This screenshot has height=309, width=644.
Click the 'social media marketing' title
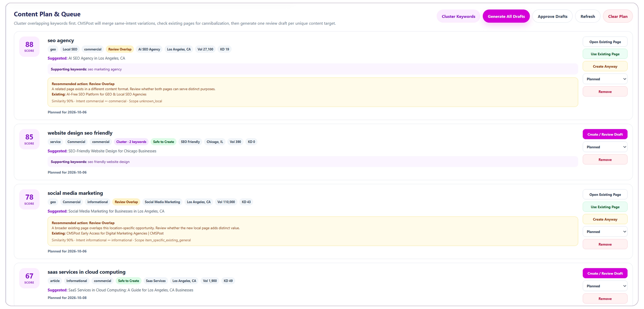75,193
